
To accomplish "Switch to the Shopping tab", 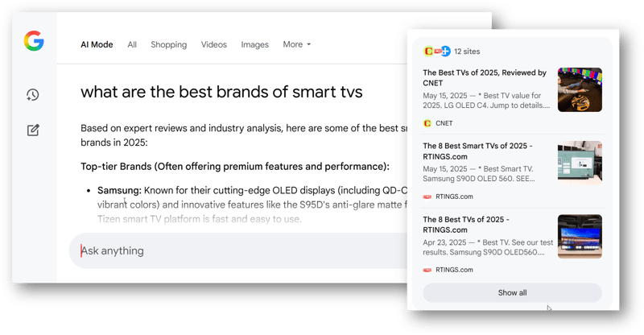I will pyautogui.click(x=168, y=44).
